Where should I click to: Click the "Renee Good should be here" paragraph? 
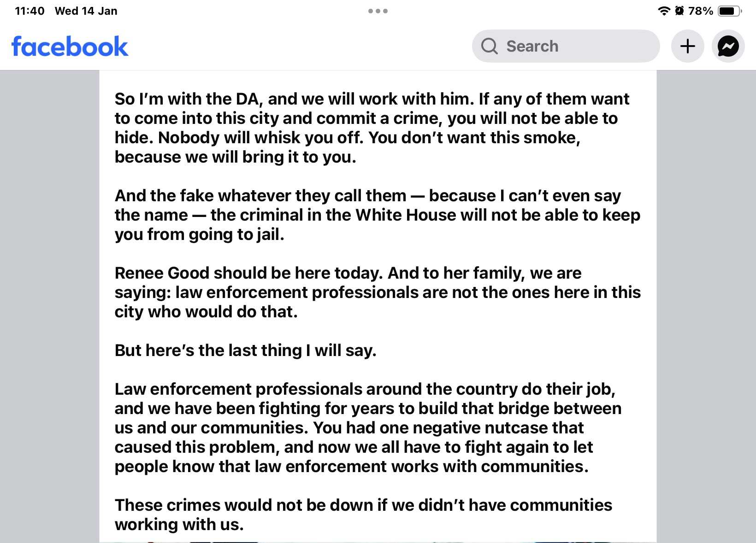point(377,292)
